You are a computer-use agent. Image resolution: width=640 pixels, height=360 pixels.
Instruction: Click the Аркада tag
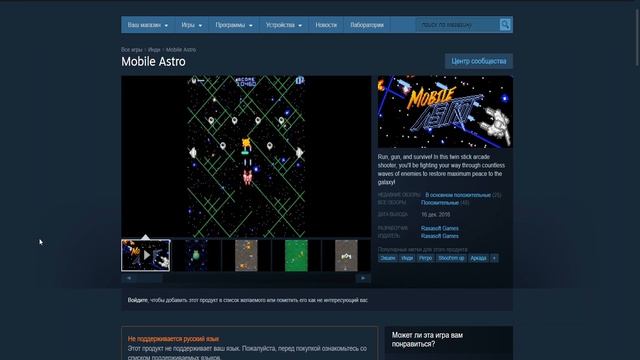(478, 258)
